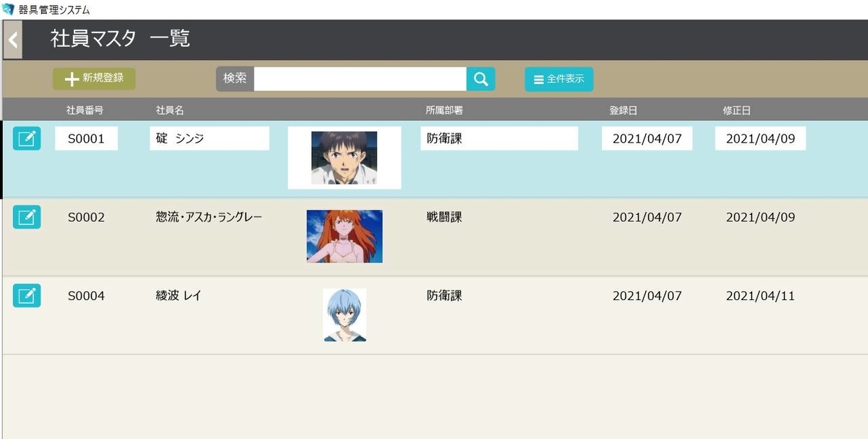Click the 新規登録 button
Image resolution: width=868 pixels, height=439 pixels.
94,79
